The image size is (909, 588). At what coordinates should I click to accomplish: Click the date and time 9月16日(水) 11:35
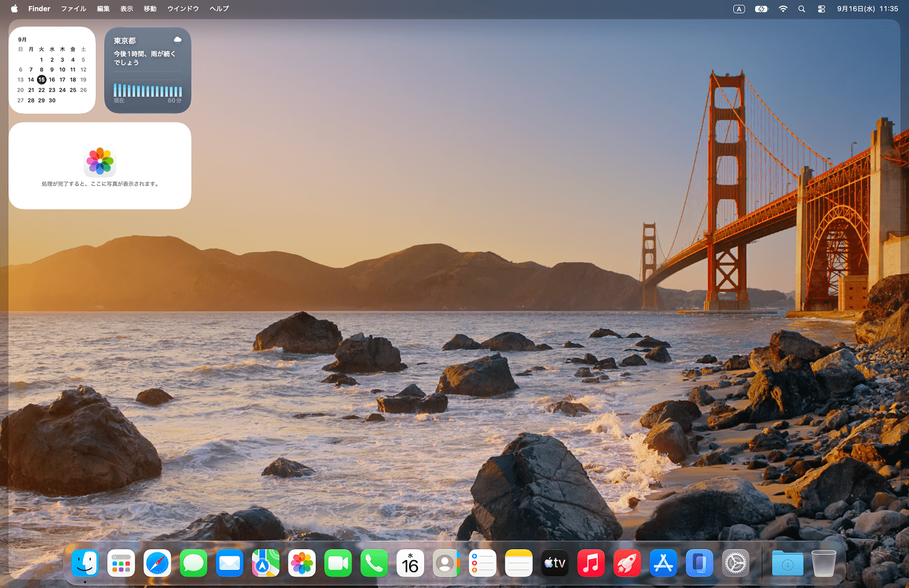click(867, 8)
